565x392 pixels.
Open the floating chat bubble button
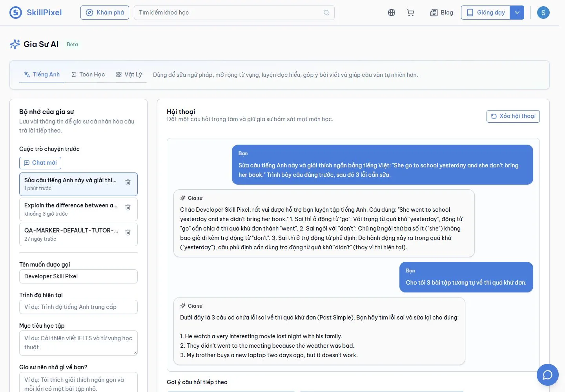click(548, 375)
